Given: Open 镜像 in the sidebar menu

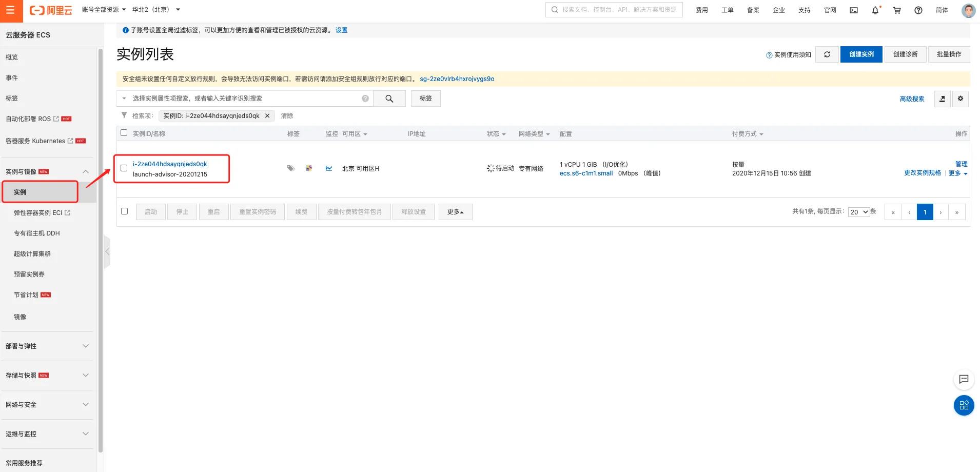Looking at the screenshot, I should [x=20, y=317].
